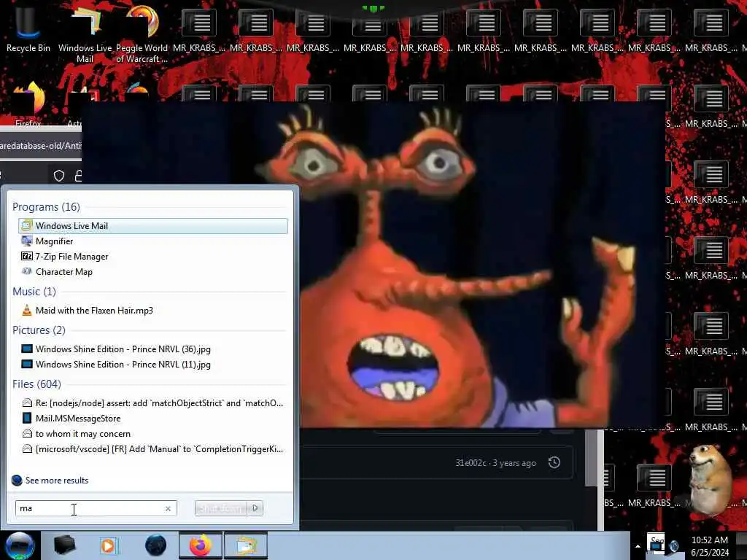Open the Firefox desktop shortcut
The image size is (747, 560).
28,104
